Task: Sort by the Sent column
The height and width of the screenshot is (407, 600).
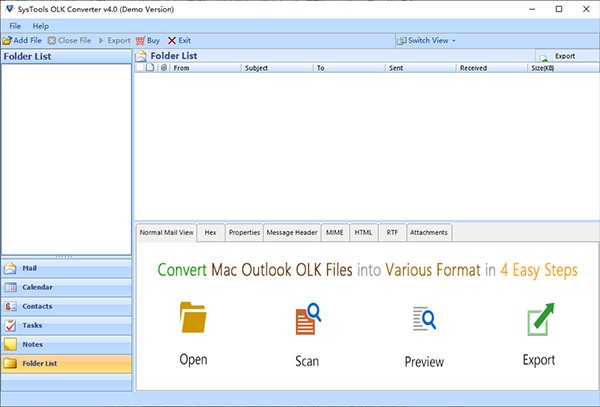Action: coord(421,68)
